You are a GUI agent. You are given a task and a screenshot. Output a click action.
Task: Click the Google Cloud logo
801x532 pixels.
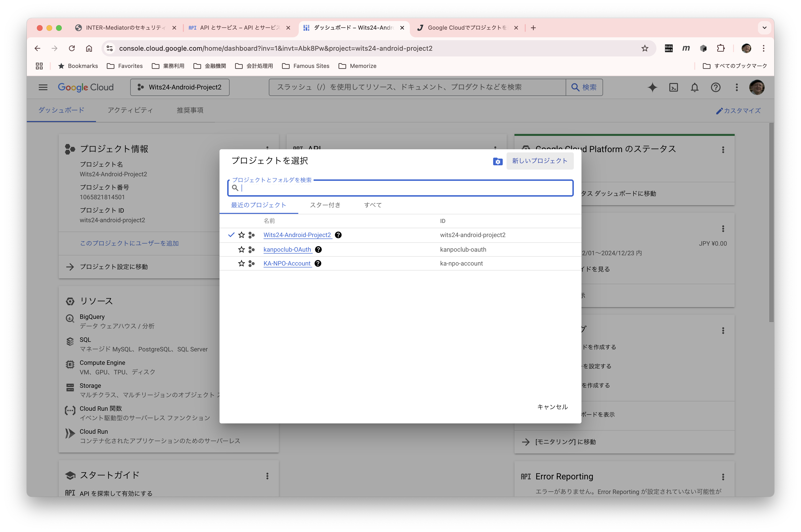tap(85, 87)
